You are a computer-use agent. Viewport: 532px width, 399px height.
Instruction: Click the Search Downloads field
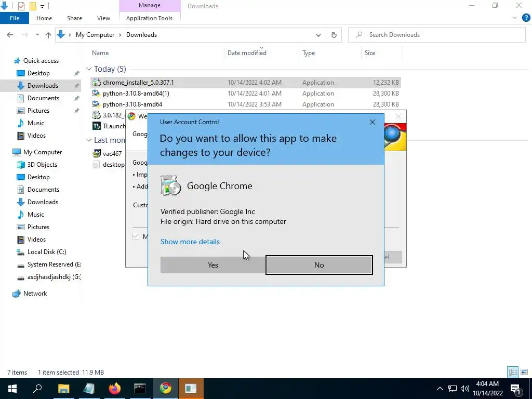[x=436, y=35]
